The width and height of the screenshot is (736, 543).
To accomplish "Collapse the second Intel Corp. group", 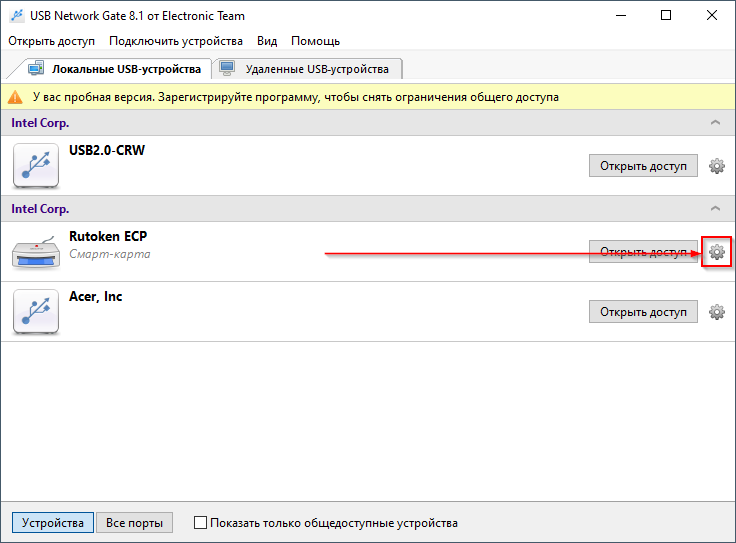I will [x=715, y=208].
